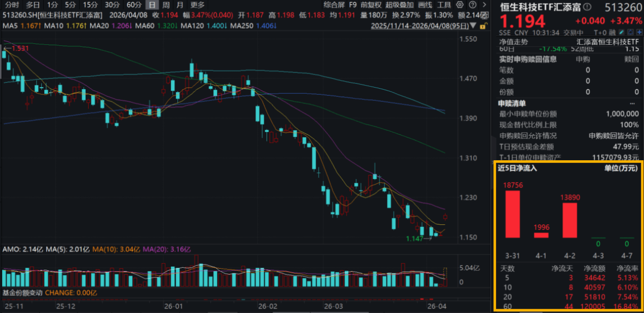
Task: Open the 工具 menu
Action: coord(444,4)
